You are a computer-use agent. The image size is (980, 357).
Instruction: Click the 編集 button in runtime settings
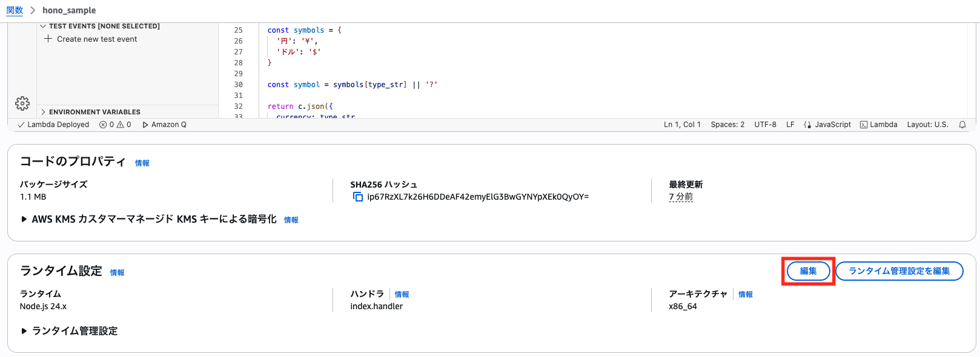click(808, 271)
